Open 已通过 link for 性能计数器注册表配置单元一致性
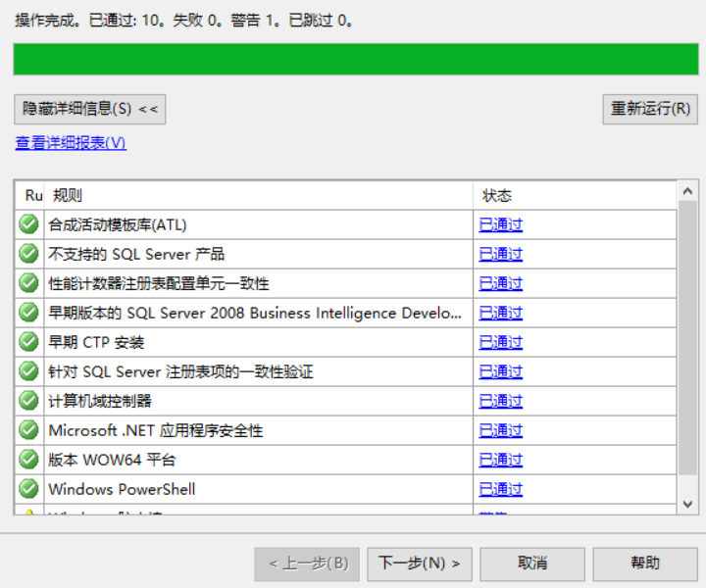This screenshot has height=588, width=706. (501, 283)
